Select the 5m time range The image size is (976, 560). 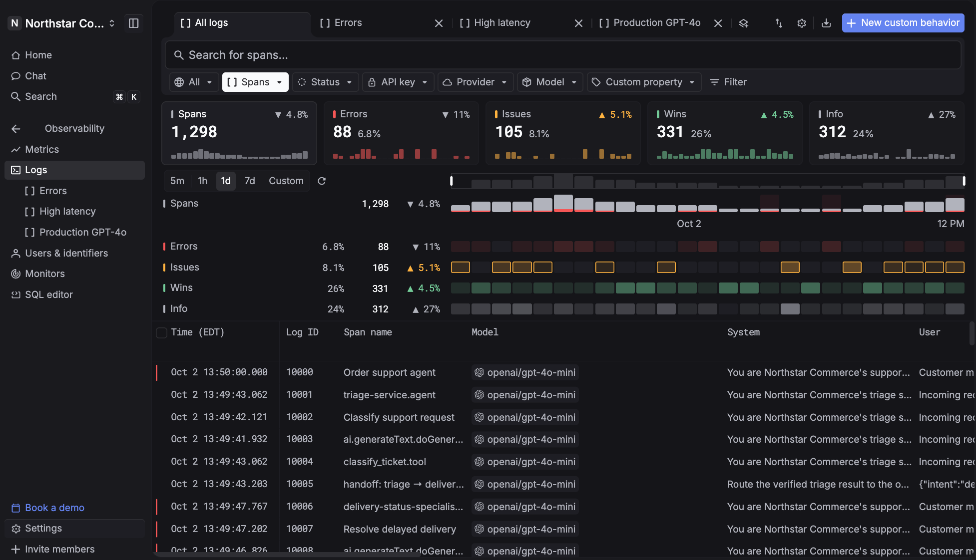point(177,181)
